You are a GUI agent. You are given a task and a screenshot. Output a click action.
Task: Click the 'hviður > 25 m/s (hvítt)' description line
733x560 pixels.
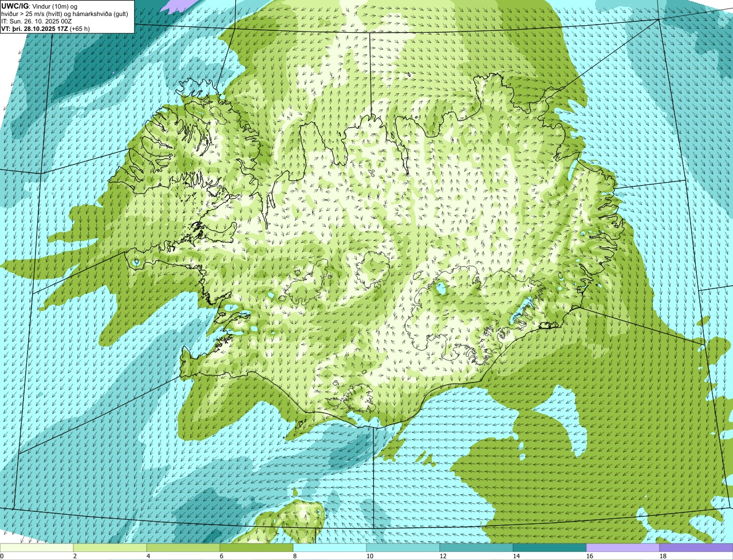point(64,14)
